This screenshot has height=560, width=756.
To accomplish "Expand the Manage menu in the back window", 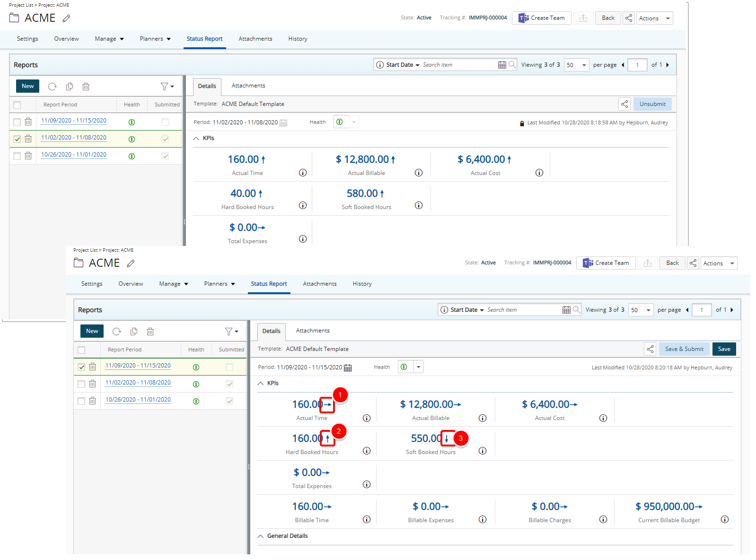I will [x=109, y=39].
